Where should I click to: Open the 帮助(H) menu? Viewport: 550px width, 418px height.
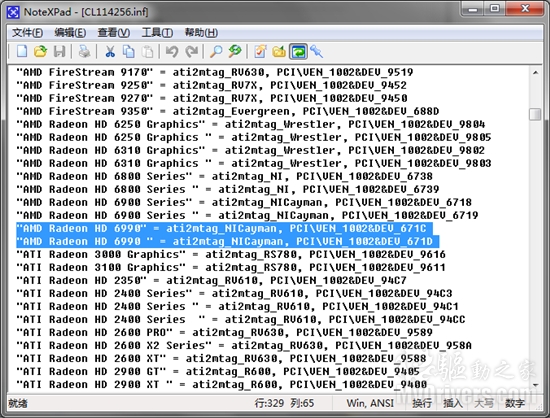(x=201, y=33)
